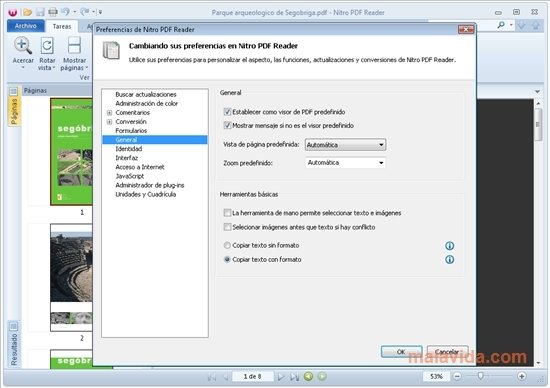550x388 pixels.
Task: Select Formularios in preferences list
Action: tap(131, 131)
